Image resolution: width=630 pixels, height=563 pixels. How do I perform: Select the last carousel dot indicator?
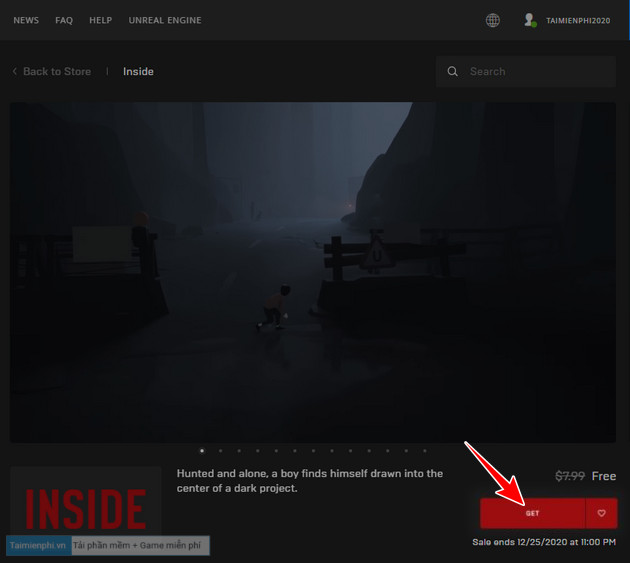[425, 451]
